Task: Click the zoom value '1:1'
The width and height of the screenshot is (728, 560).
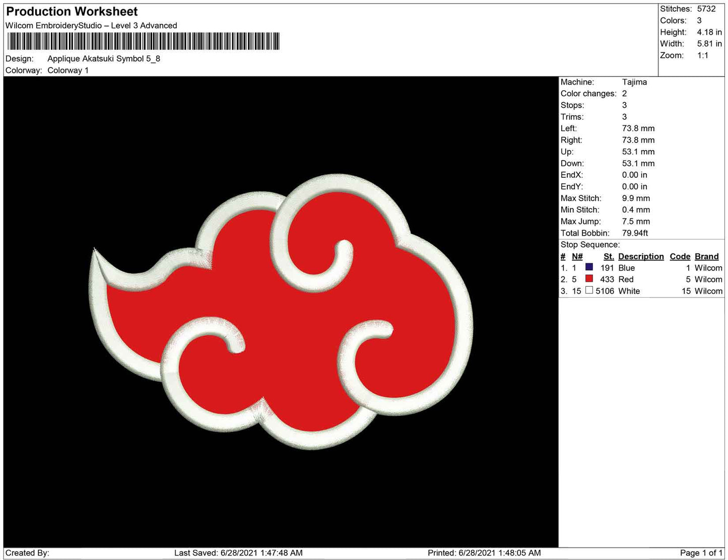Action: pos(703,55)
